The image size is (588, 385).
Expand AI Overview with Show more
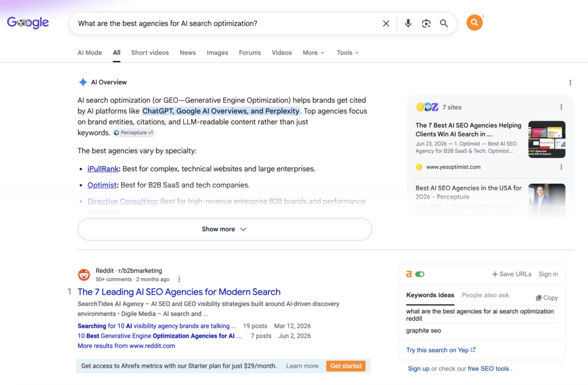(225, 229)
